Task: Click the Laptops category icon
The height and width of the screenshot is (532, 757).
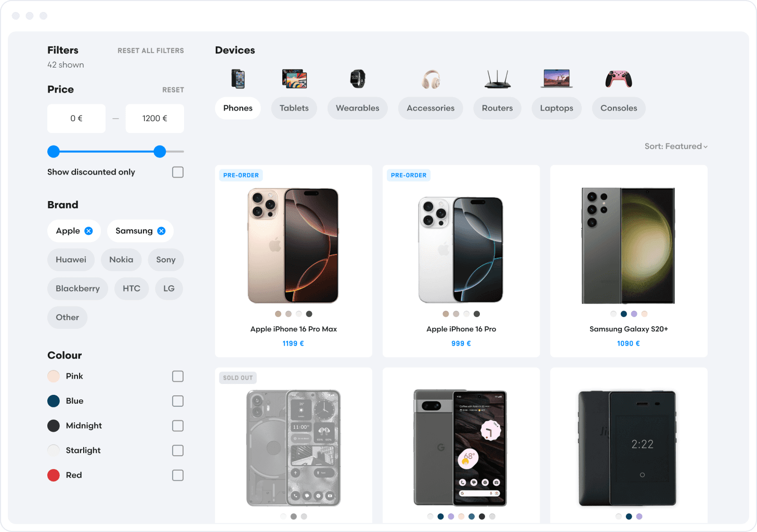Action: [x=556, y=79]
